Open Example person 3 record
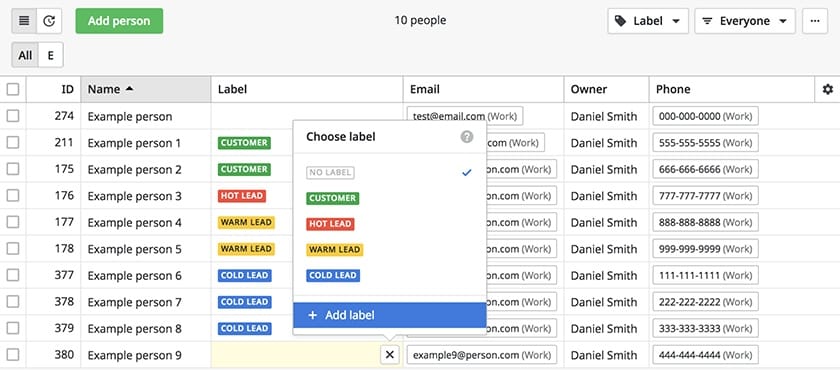 [x=134, y=196]
